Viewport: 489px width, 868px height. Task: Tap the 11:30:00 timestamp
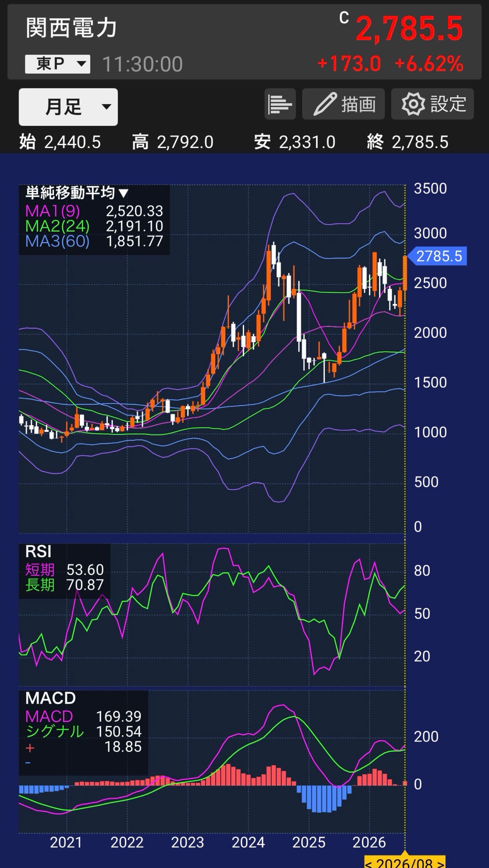142,64
